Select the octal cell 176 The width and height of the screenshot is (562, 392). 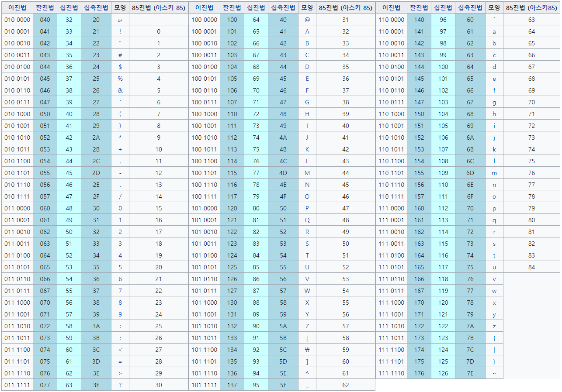pos(419,373)
